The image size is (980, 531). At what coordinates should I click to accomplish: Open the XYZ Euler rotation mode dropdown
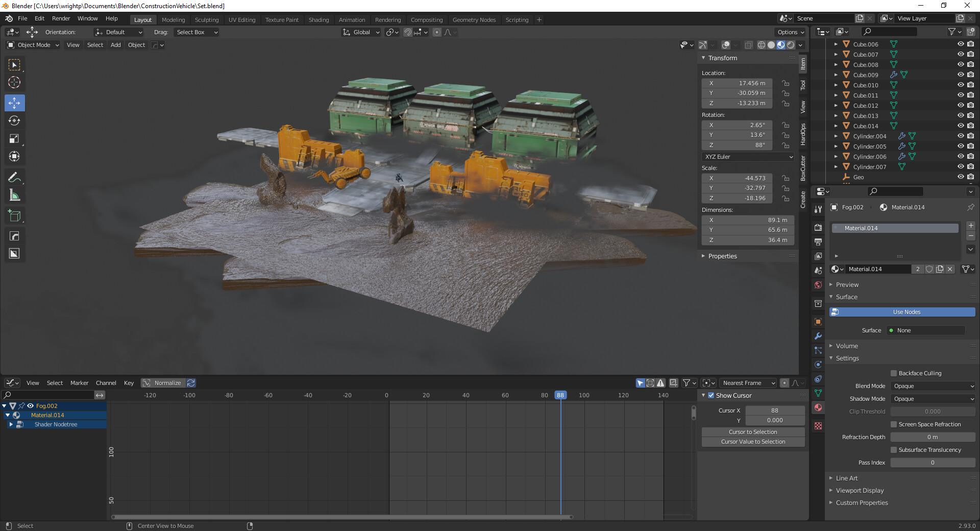[x=748, y=157]
